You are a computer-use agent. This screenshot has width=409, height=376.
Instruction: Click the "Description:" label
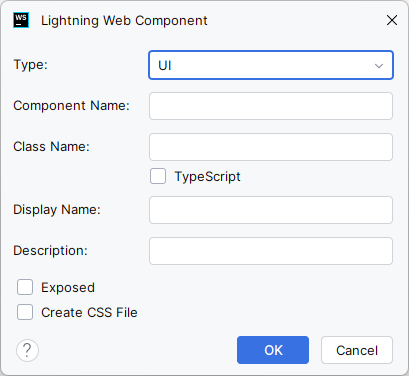[50, 251]
